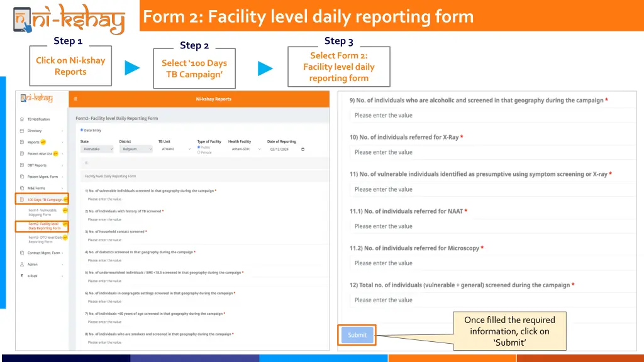644x362 pixels.
Task: Click the 'Type of Facility' label
Action: pos(209,141)
